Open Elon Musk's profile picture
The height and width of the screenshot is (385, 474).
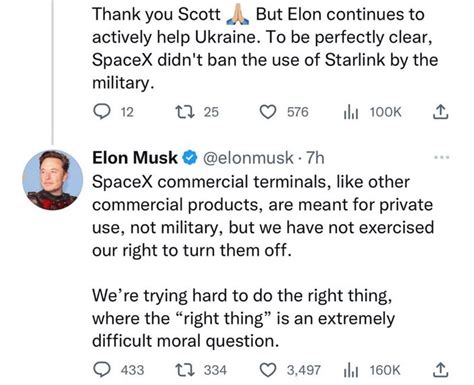click(x=52, y=180)
